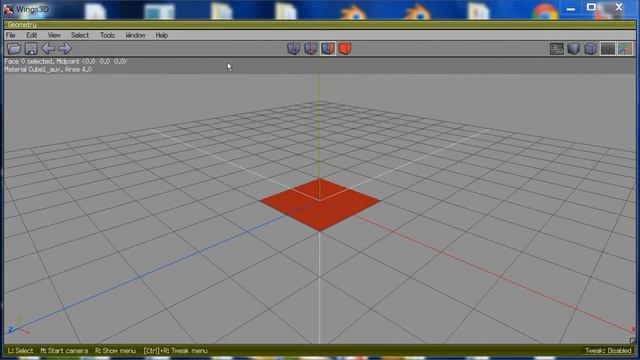
Task: Switch to Face selection mode cube
Action: [x=328, y=49]
